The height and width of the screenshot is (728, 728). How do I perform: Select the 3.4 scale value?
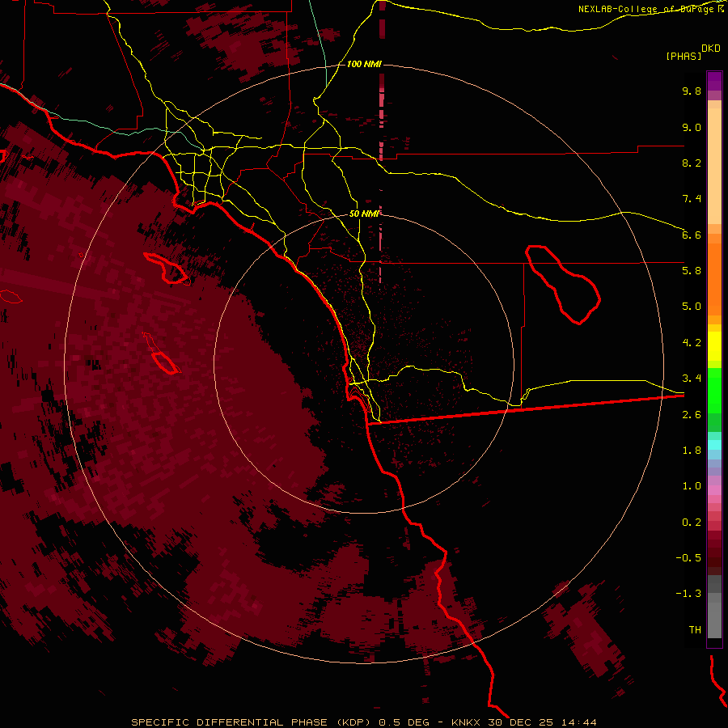click(692, 379)
